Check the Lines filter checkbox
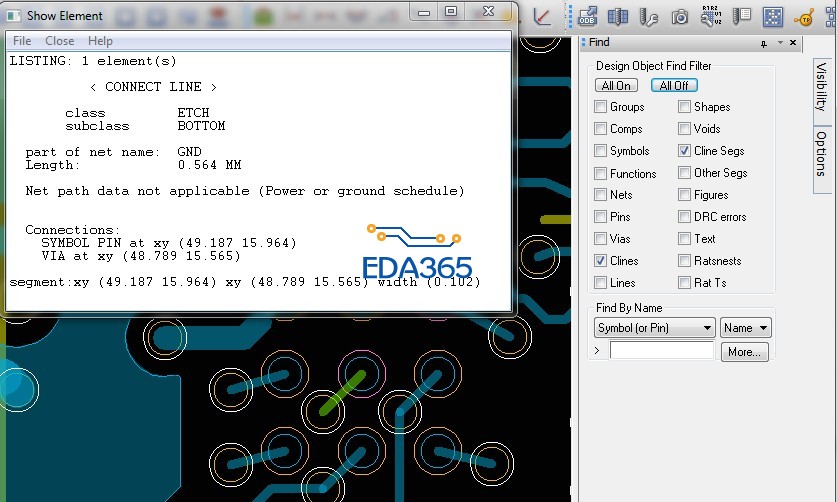This screenshot has height=502, width=837. [601, 282]
